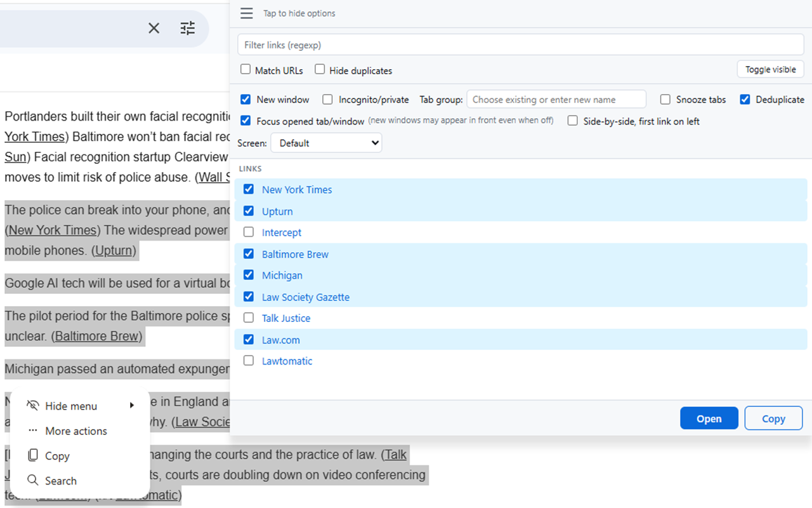The image size is (812, 508).
Task: Click the hamburger menu icon
Action: 247,13
